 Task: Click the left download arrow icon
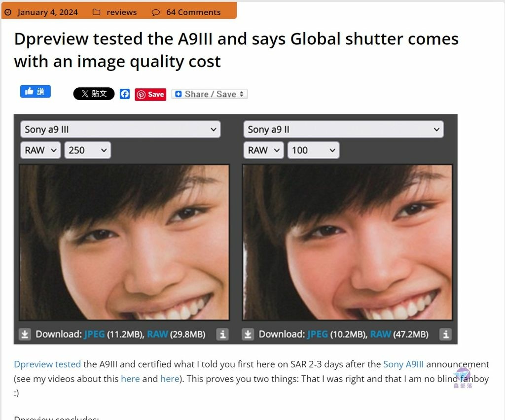25,334
